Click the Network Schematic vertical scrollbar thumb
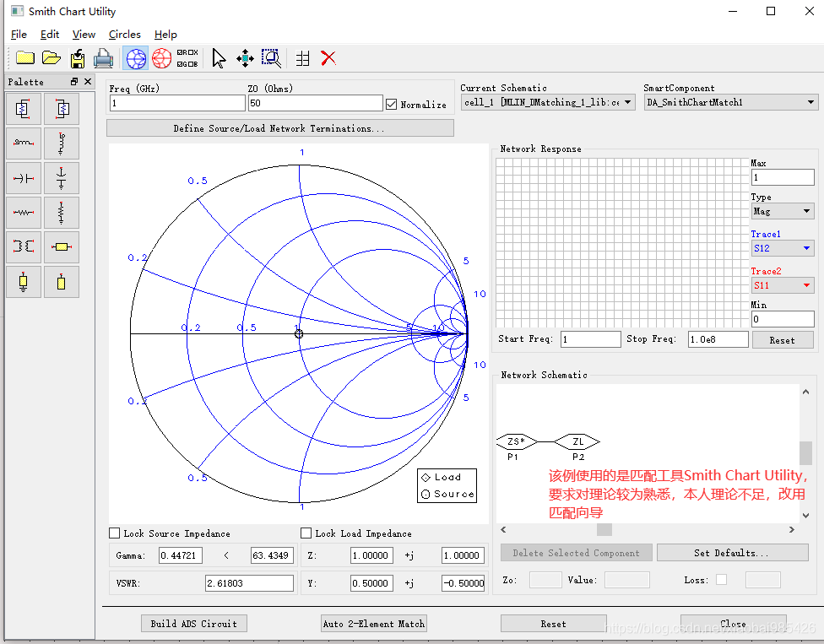The image size is (824, 644). 805,452
